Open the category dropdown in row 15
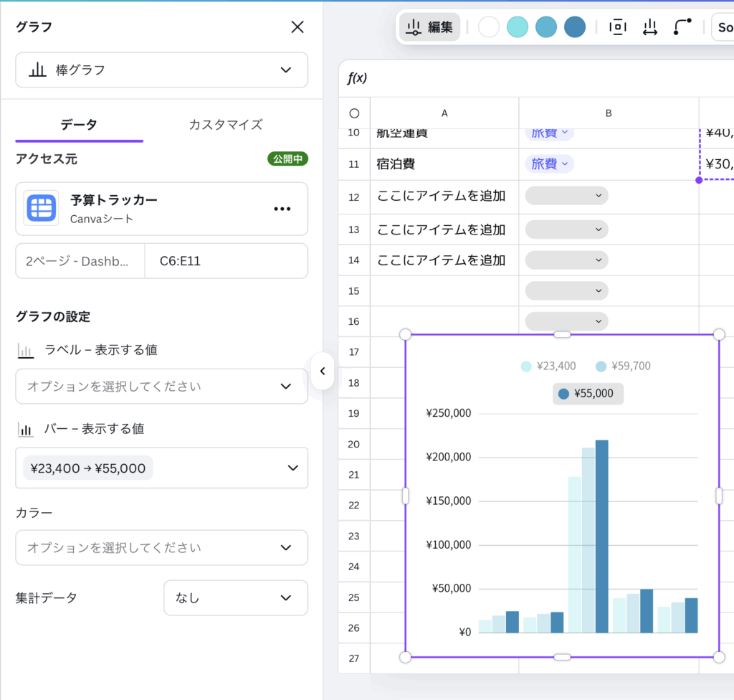Screen dimensions: 734x700 (x=567, y=290)
